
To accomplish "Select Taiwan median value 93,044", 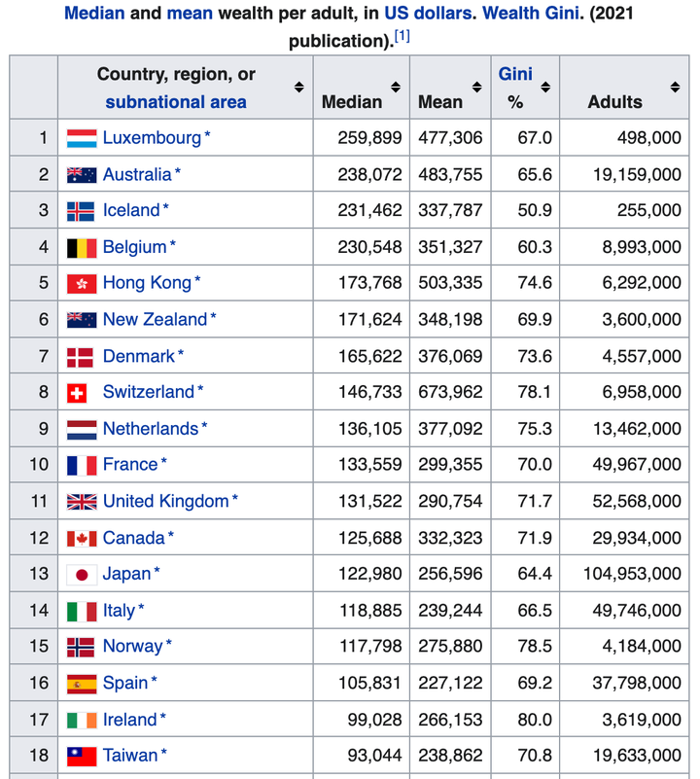I will pos(374,756).
